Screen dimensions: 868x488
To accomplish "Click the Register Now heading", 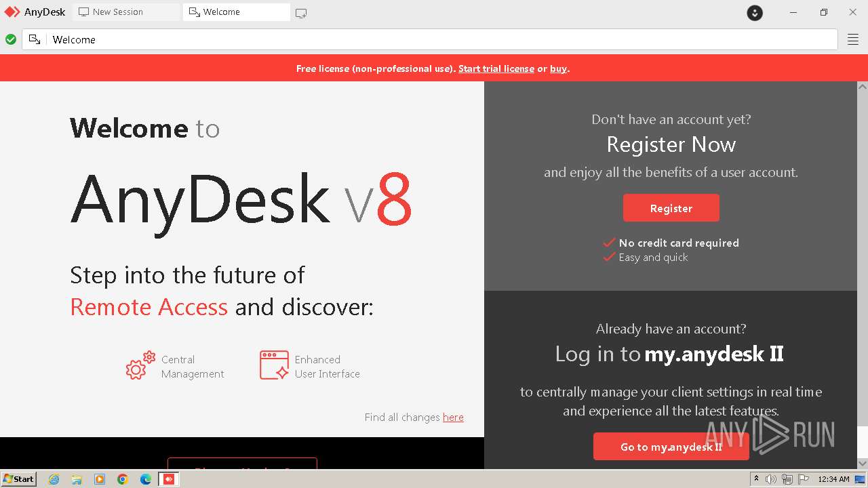I will coord(671,144).
